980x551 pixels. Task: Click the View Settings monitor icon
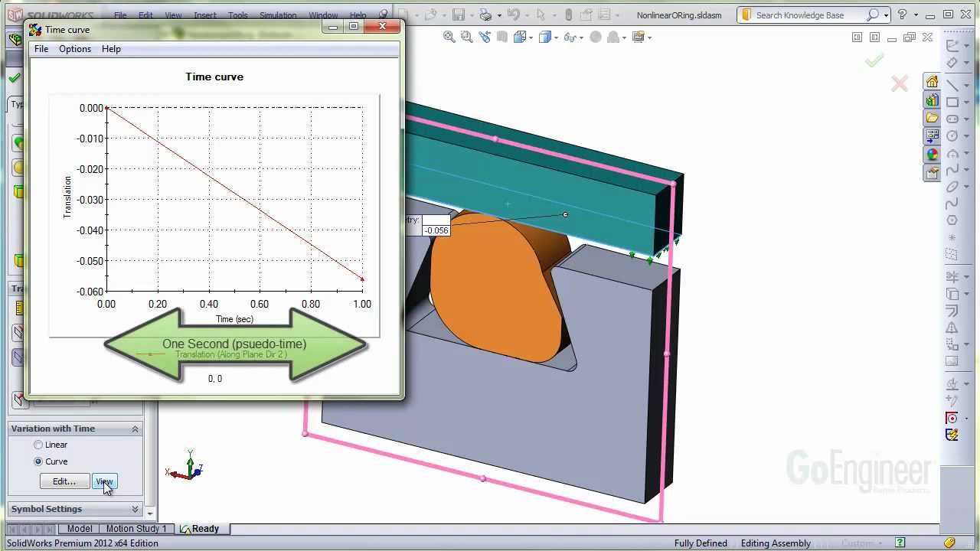638,37
